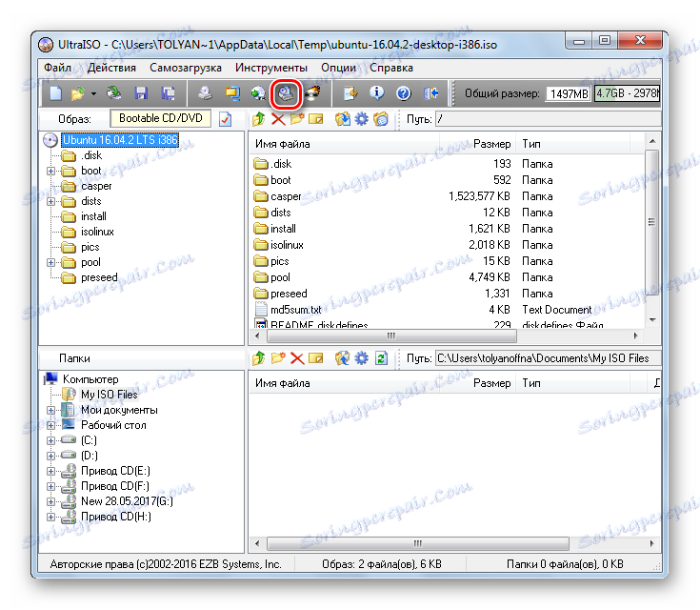Open the dropdown arrow beside Open icon
Screen dimensions: 700x610
click(93, 93)
